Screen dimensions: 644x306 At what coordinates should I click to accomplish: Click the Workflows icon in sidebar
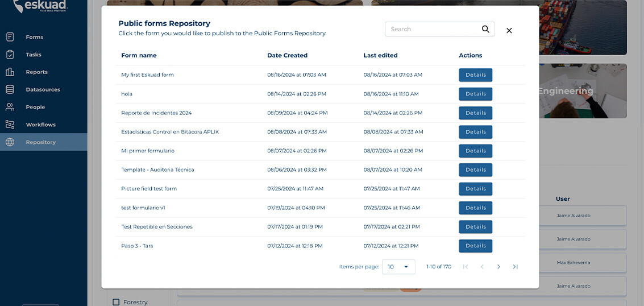coord(10,125)
